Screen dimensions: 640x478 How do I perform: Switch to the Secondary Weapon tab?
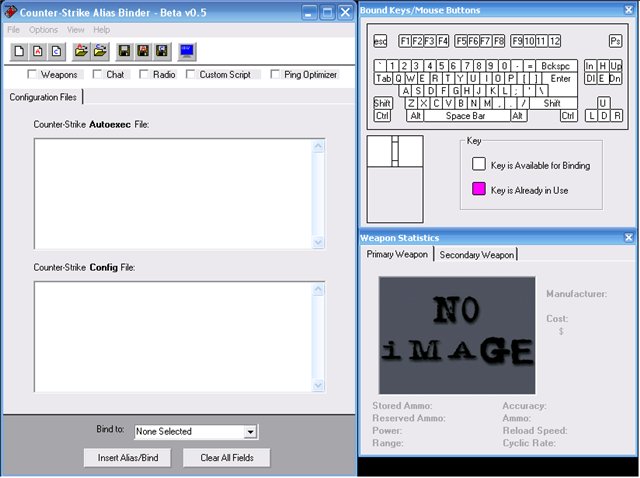pos(476,255)
